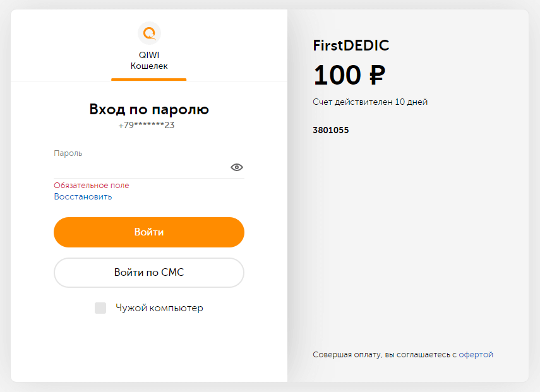Screen dimensions: 540x392
Task: Click the 100 ₽ payment amount
Action: [x=349, y=75]
